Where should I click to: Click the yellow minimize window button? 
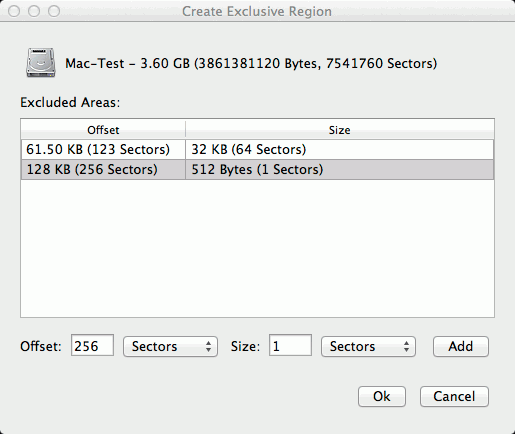point(34,11)
